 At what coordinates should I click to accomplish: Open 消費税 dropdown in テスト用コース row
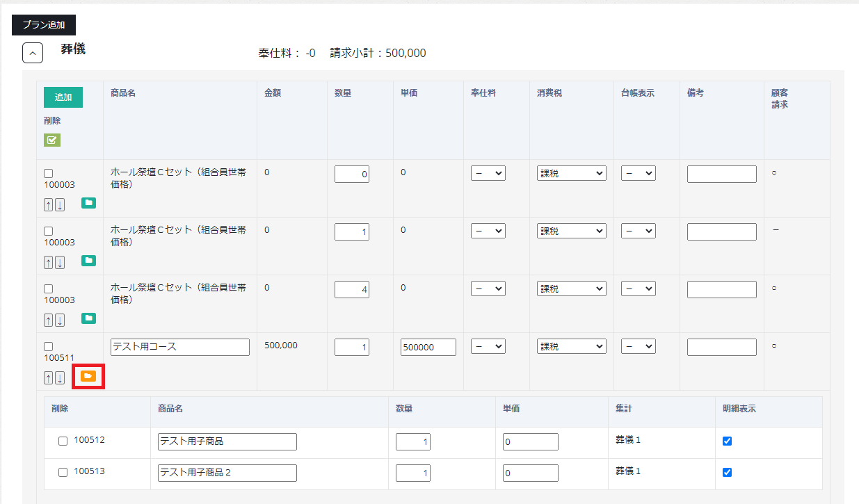pos(571,346)
